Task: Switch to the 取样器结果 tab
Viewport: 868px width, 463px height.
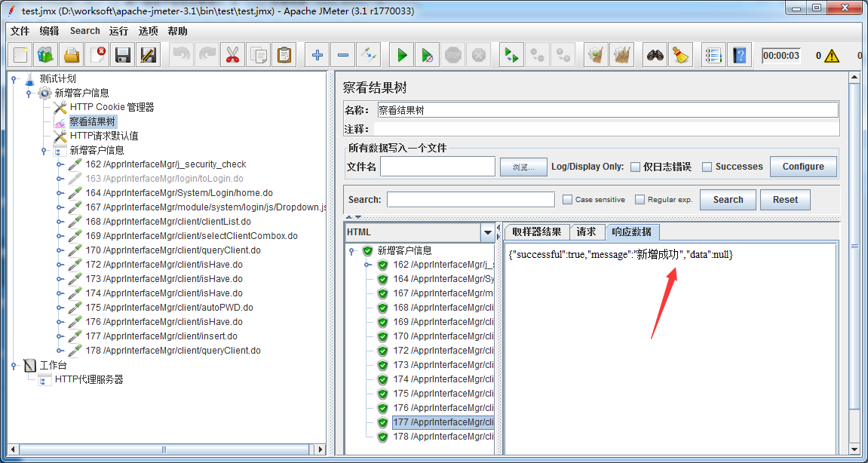Action: 536,232
